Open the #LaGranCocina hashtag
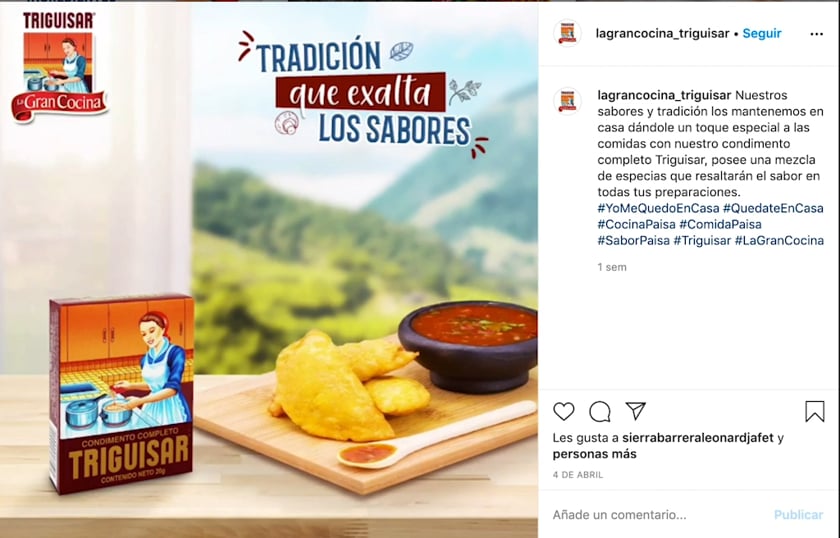 coord(779,240)
